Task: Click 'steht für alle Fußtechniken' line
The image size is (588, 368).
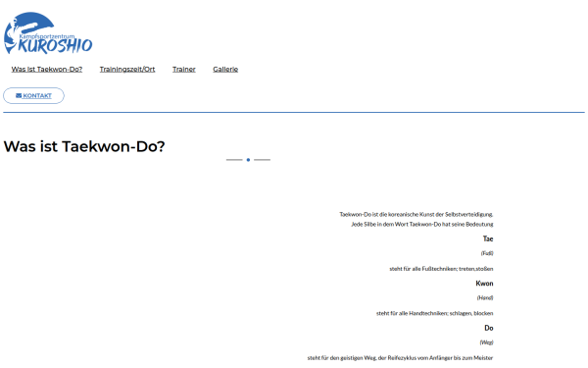Action: pyautogui.click(x=441, y=269)
